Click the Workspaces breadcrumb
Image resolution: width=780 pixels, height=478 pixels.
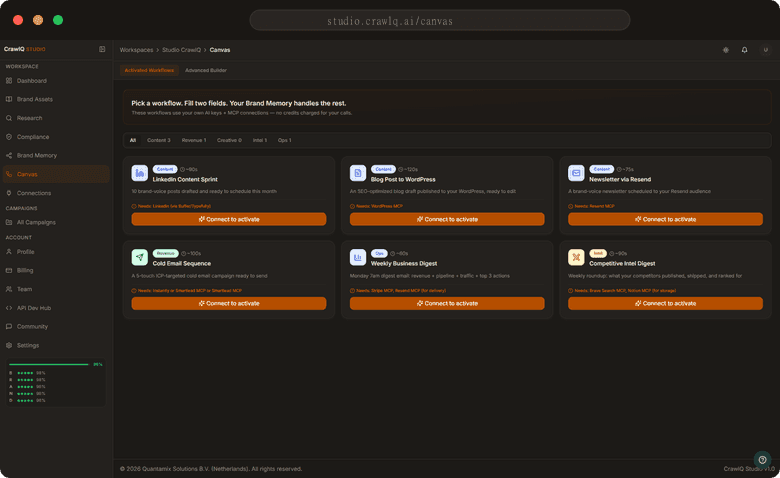click(136, 50)
